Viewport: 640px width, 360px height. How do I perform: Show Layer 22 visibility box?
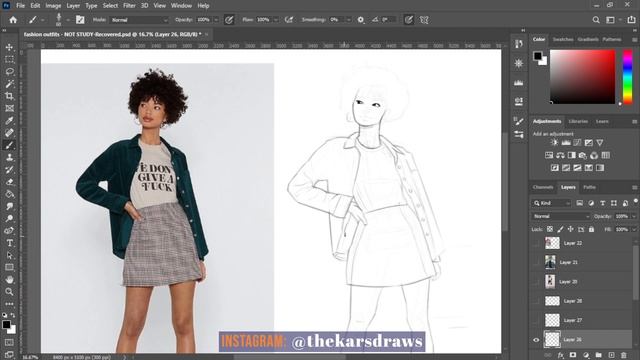click(536, 243)
